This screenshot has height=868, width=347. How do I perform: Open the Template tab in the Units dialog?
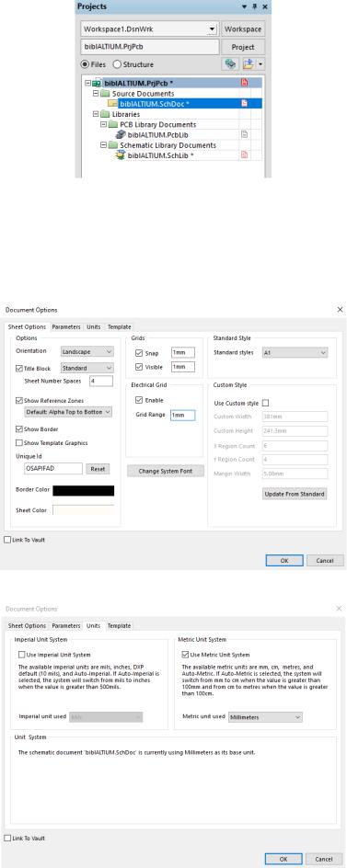tap(119, 625)
